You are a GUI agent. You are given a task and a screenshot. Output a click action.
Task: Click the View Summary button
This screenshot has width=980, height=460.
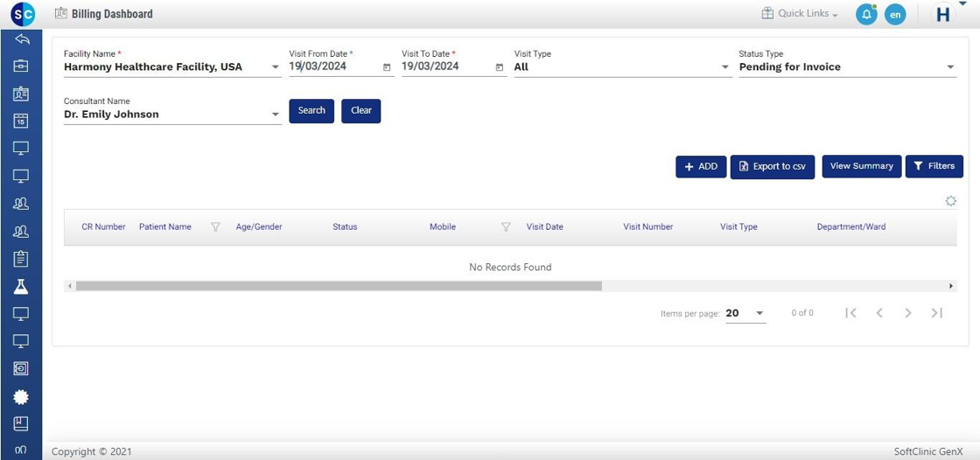point(861,166)
